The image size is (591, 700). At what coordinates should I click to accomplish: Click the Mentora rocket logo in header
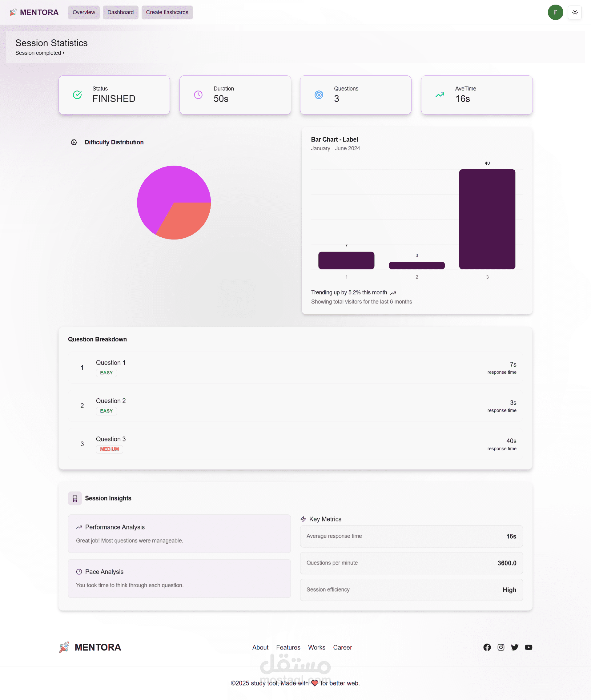13,12
